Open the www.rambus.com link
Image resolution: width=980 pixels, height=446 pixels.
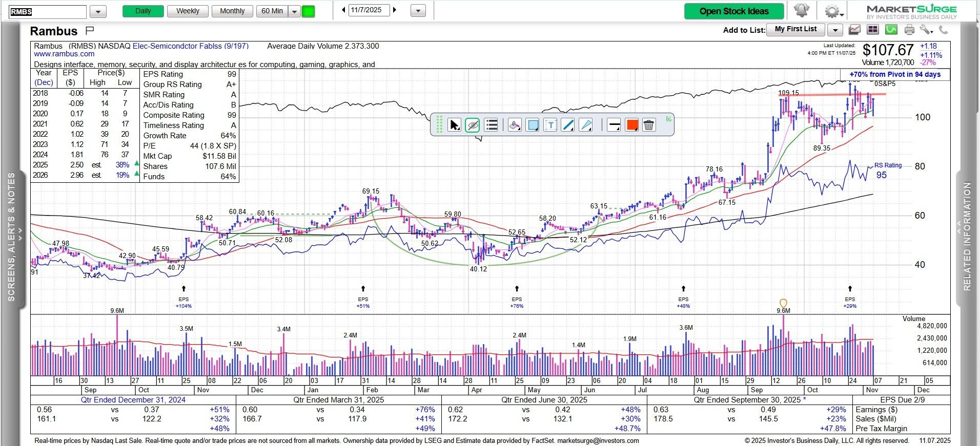(64, 54)
